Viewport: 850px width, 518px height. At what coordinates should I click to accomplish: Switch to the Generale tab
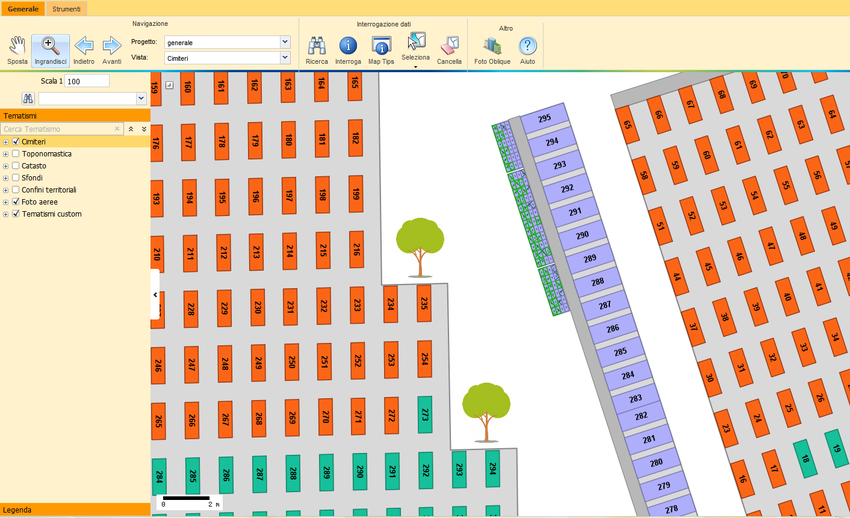(x=23, y=9)
